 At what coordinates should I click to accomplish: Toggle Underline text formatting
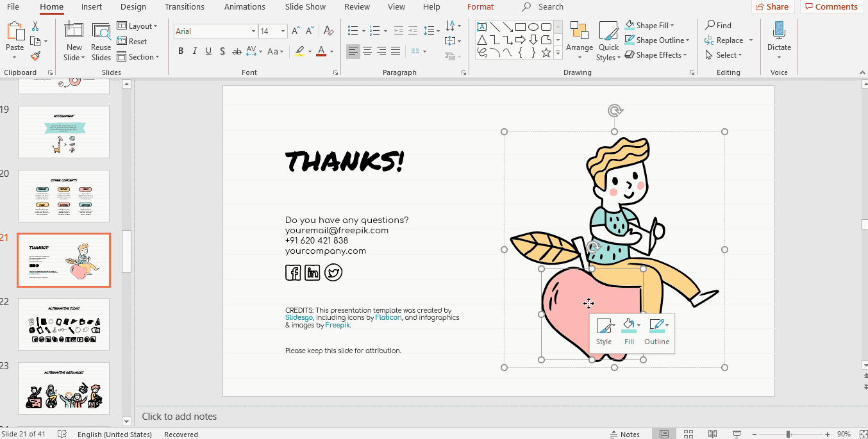[208, 51]
